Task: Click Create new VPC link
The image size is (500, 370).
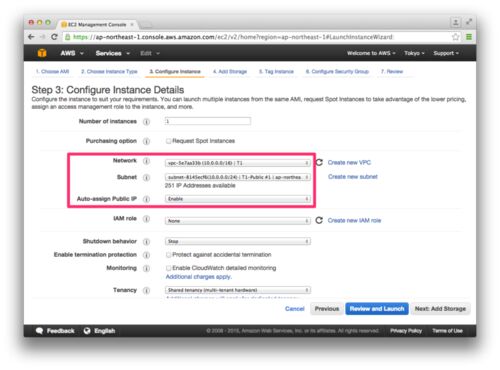Action: [x=349, y=162]
